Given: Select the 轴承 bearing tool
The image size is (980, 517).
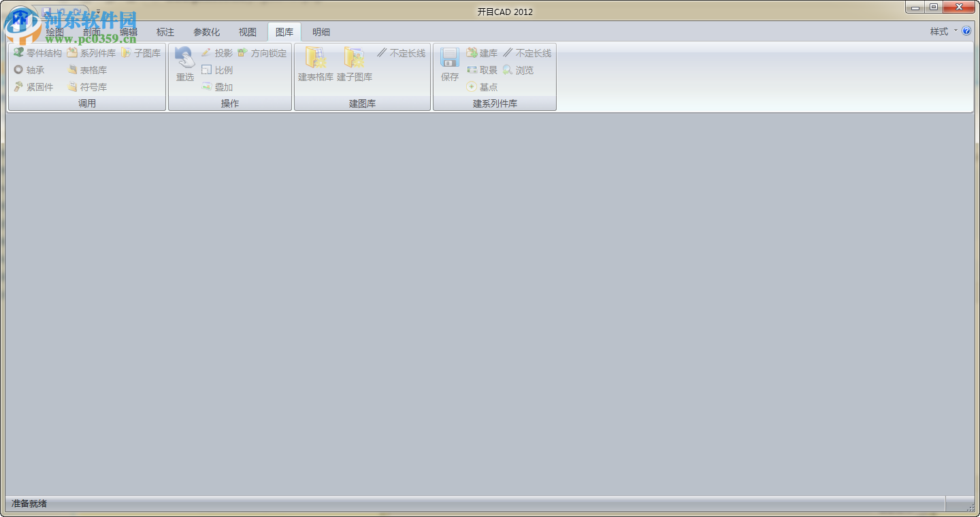Looking at the screenshot, I should [29, 70].
